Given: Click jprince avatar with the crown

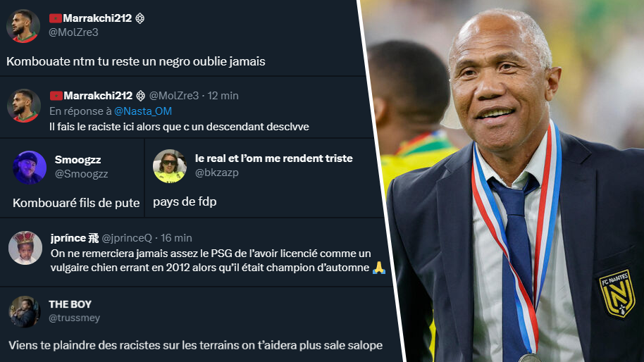Looking at the screenshot, I should (x=25, y=247).
